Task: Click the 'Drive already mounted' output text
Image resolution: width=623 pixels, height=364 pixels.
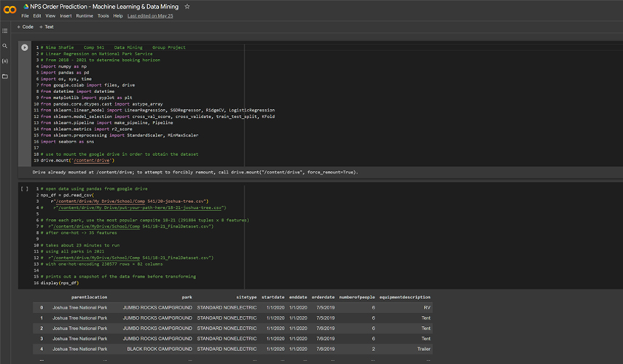Action: click(x=195, y=173)
